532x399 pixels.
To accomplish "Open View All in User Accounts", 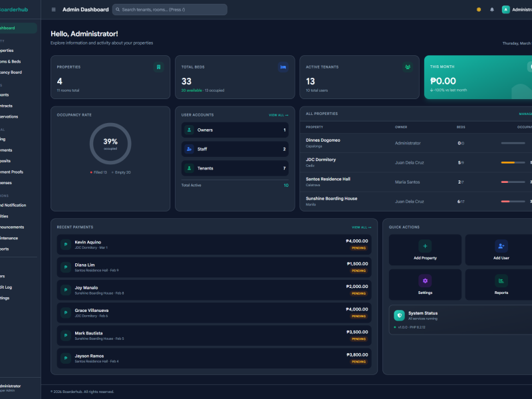I will pyautogui.click(x=279, y=115).
